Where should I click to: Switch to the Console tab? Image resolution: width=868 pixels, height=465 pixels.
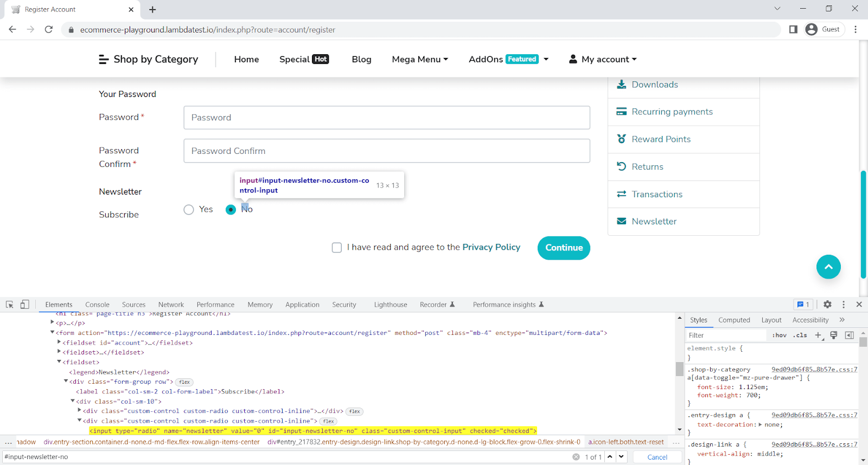point(97,305)
